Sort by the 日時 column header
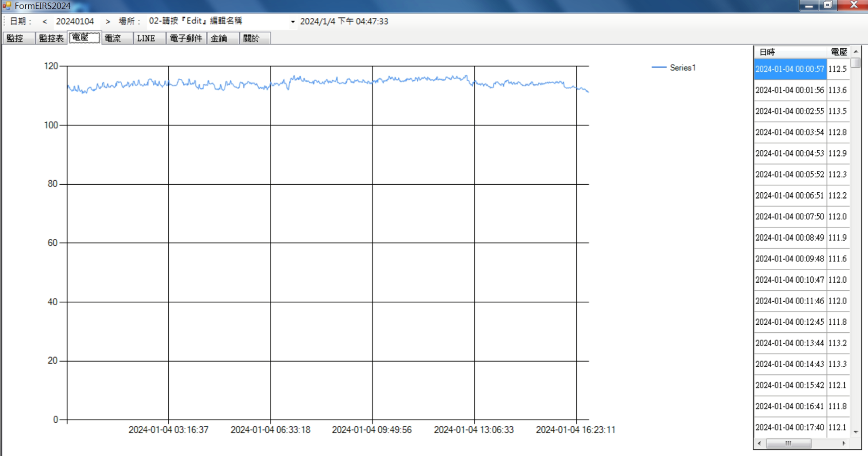The image size is (868, 456). [x=789, y=52]
